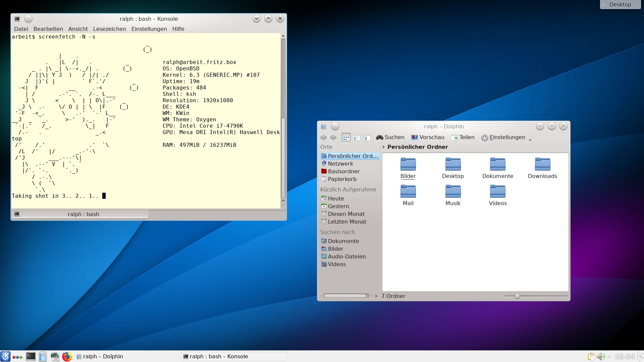Image resolution: width=644 pixels, height=362 pixels.
Task: Open the clipboard tray icon
Action: pos(592,357)
